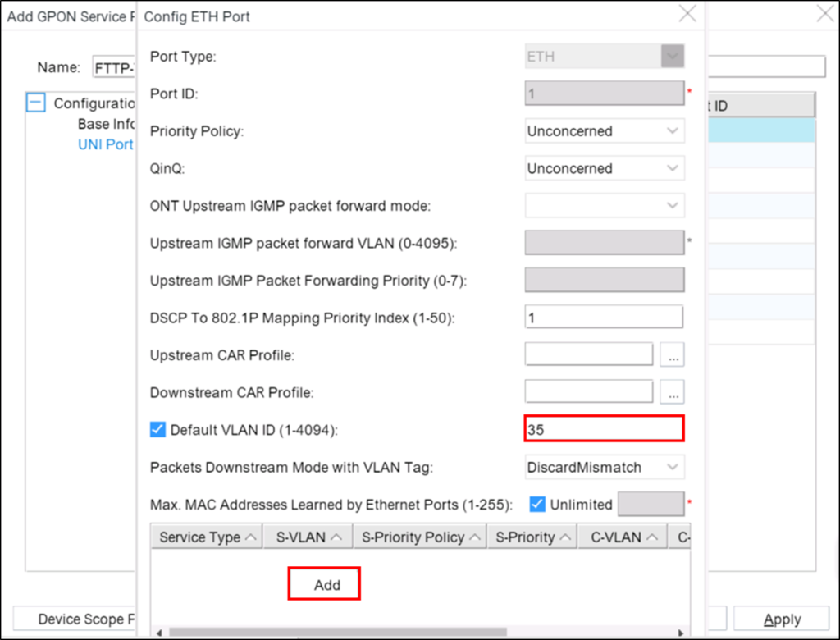Select UNI Port in the configuration tree

tap(106, 144)
